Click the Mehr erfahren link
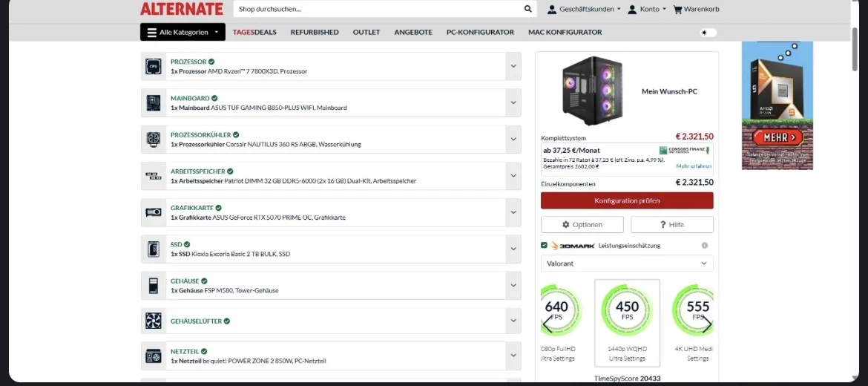Screen dimensions: 868x386 pyautogui.click(x=694, y=166)
